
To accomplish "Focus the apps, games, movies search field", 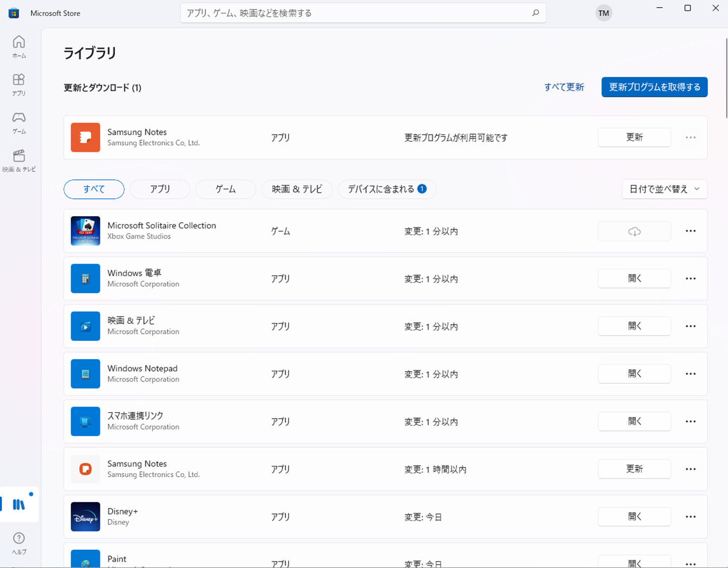I will click(x=363, y=13).
